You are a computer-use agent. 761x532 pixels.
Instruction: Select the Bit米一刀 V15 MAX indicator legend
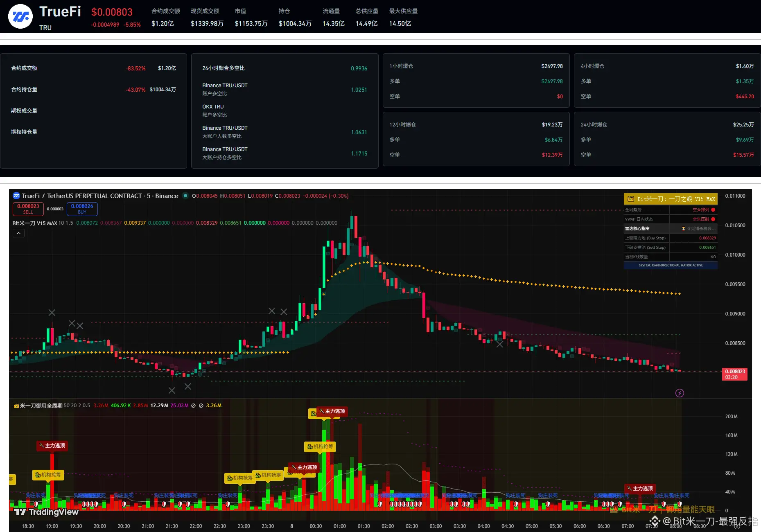[35, 223]
